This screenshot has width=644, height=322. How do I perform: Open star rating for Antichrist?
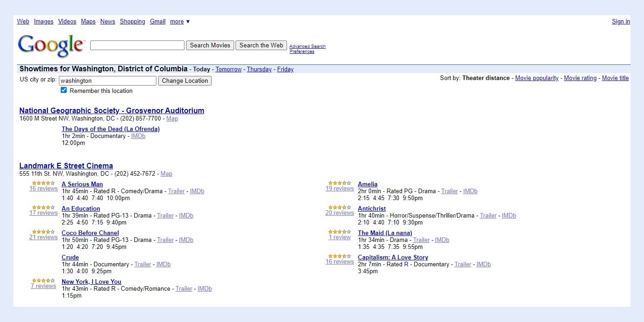[339, 207]
